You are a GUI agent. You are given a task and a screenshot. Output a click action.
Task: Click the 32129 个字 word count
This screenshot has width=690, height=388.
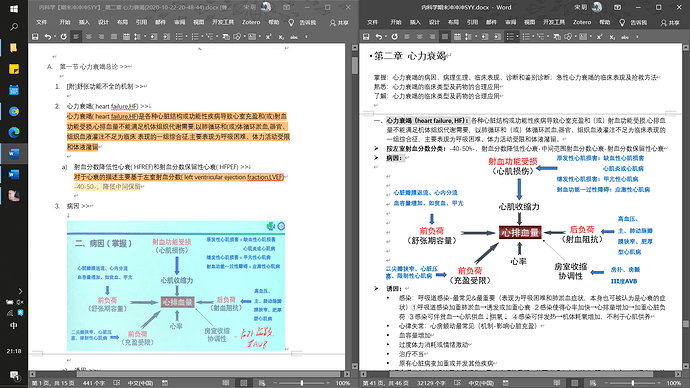tap(431, 383)
